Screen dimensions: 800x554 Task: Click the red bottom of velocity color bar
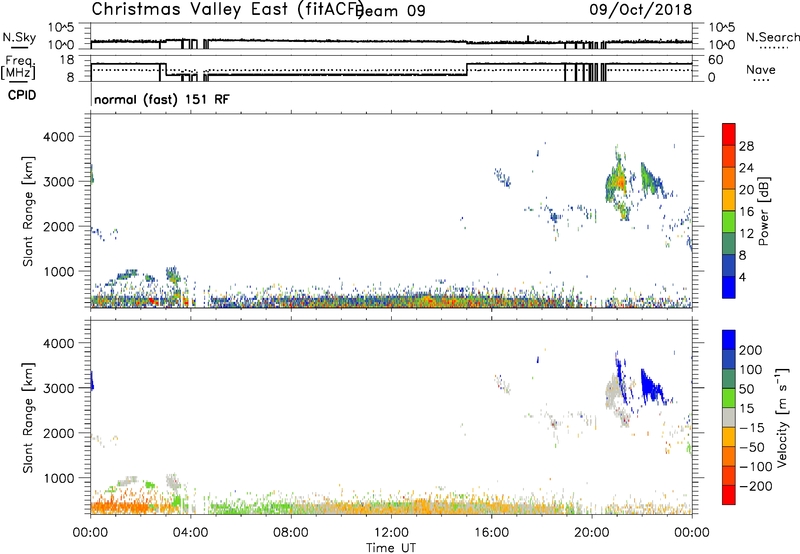point(729,495)
